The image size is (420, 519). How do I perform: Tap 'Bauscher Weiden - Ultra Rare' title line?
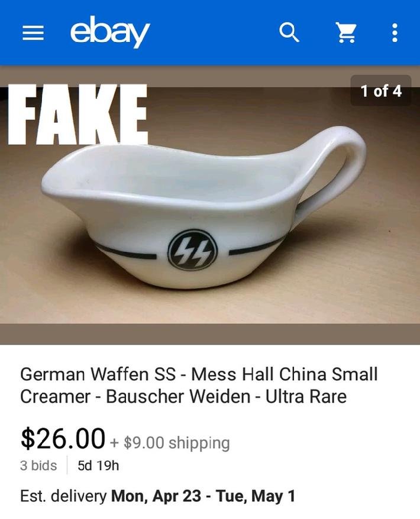click(x=226, y=396)
